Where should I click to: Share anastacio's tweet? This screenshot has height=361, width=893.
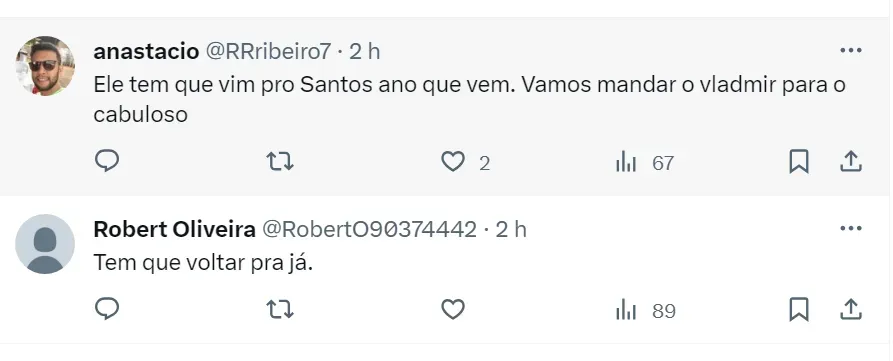click(x=851, y=162)
